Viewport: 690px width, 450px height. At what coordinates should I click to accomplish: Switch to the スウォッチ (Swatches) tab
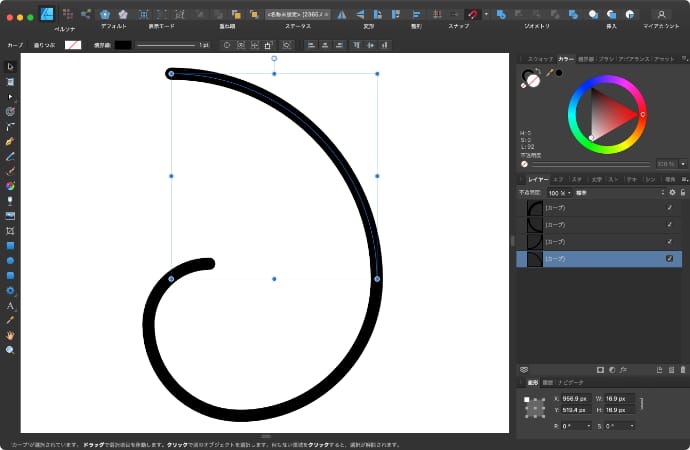(540, 59)
